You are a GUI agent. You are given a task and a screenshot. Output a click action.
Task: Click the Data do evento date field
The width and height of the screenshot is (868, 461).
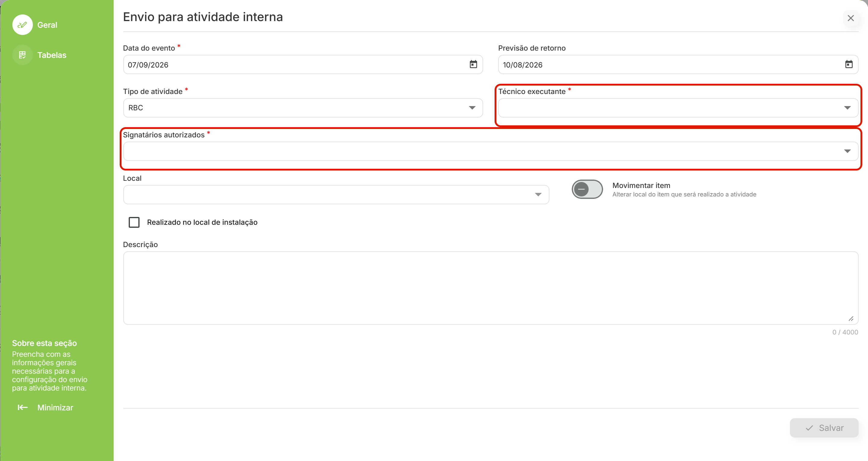303,65
